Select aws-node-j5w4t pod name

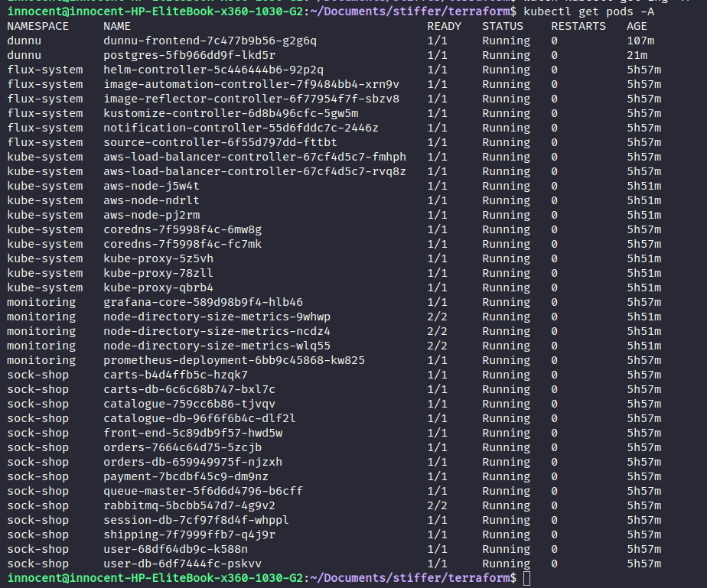pyautogui.click(x=151, y=186)
